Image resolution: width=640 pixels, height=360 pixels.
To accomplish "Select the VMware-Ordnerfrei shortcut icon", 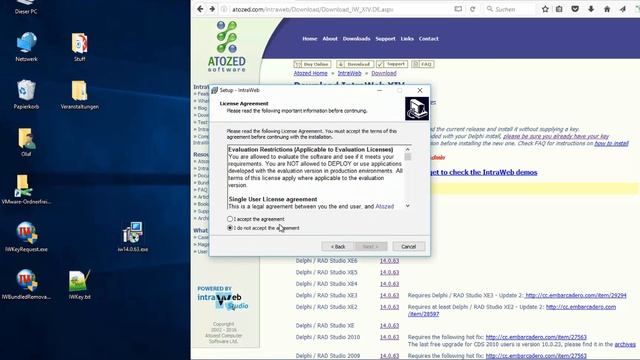I will [x=26, y=189].
